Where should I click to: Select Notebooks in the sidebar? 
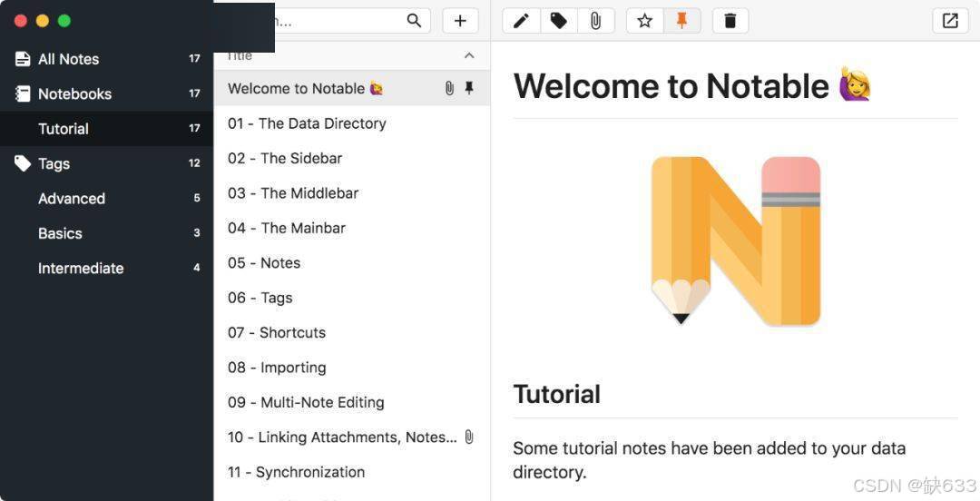106,93
